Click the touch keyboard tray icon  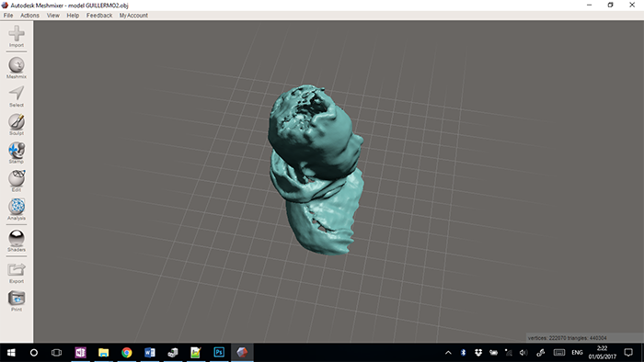pyautogui.click(x=559, y=352)
